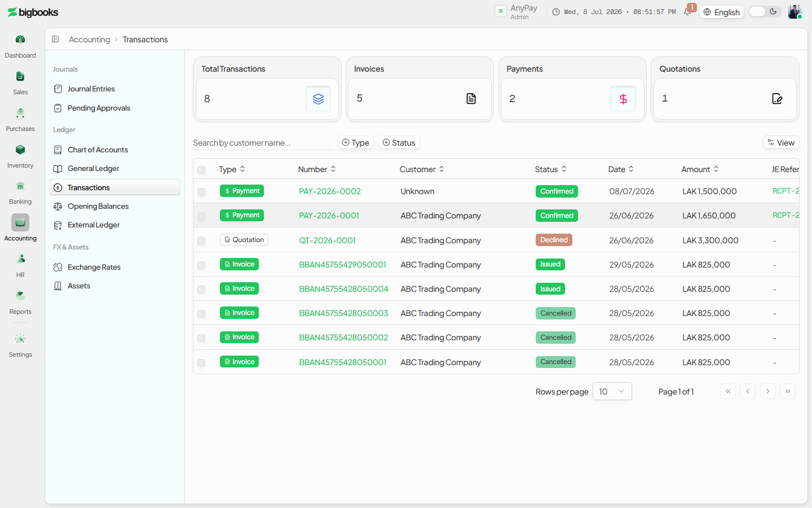Image resolution: width=812 pixels, height=508 pixels.
Task: Open External Ledger
Action: click(114, 225)
